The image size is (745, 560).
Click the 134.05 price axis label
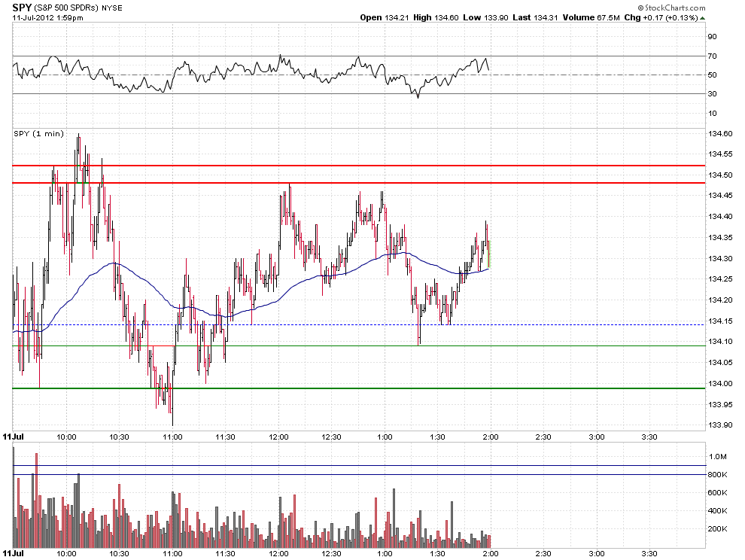720,362
